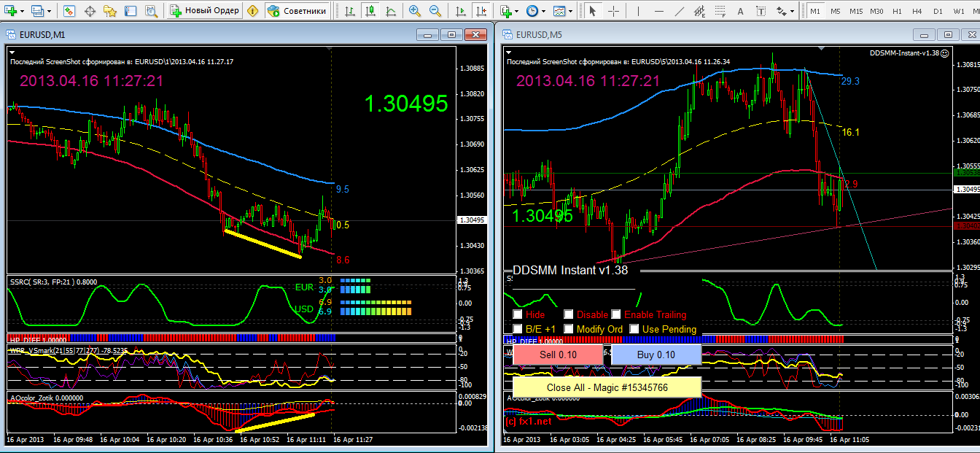Expand the Periods dropdown arrow
980x453 pixels.
click(543, 11)
